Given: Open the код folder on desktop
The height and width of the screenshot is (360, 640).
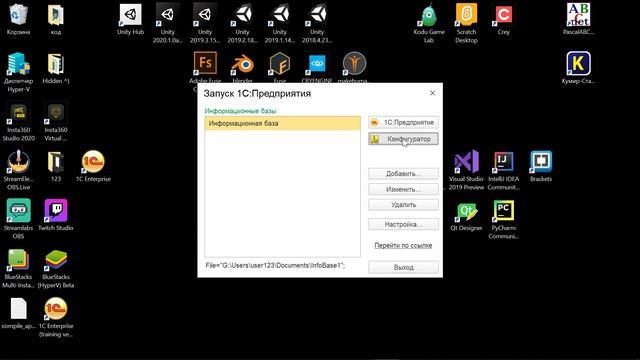Looking at the screenshot, I should point(56,20).
